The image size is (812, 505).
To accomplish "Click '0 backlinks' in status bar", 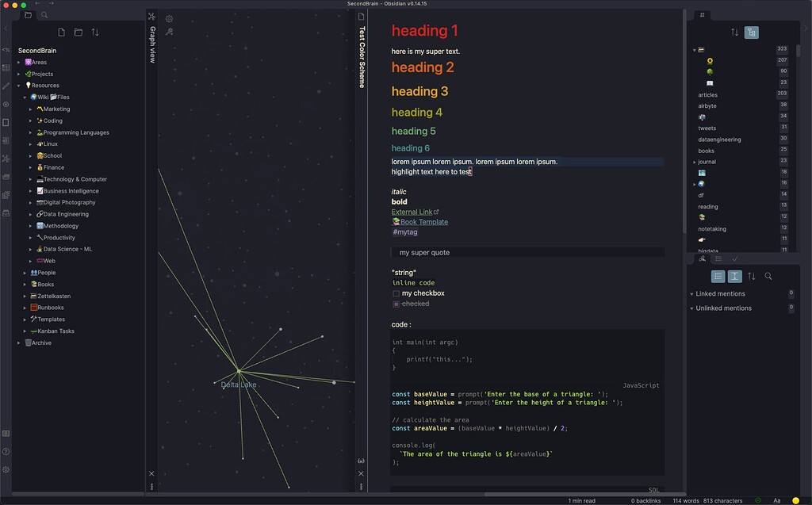I will tap(645, 501).
